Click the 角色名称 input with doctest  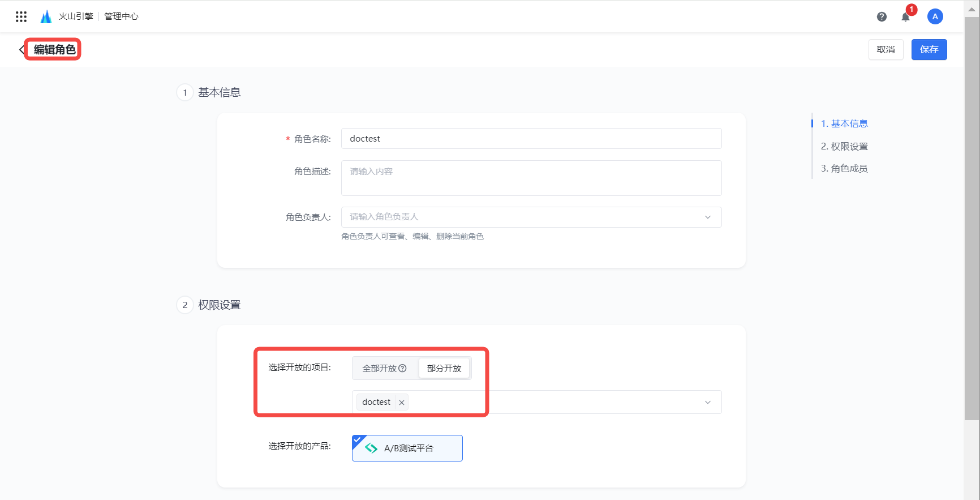[531, 139]
